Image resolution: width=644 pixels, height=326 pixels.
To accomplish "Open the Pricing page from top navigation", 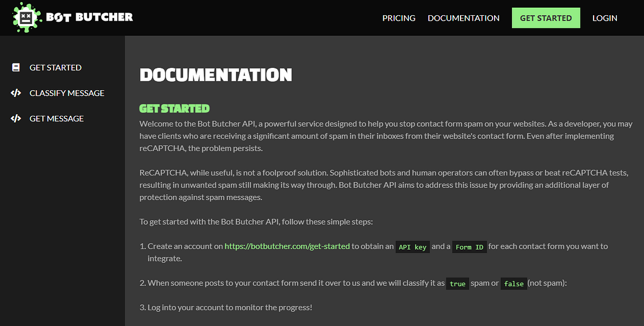I will [399, 18].
